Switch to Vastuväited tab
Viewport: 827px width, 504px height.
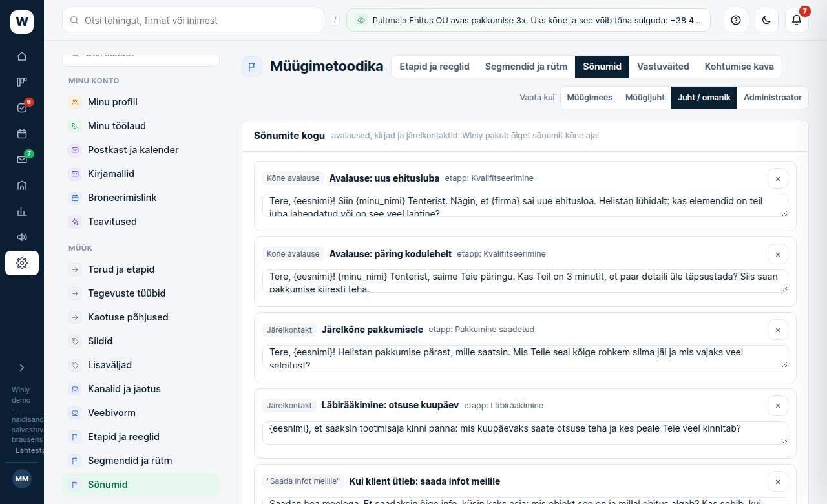663,67
